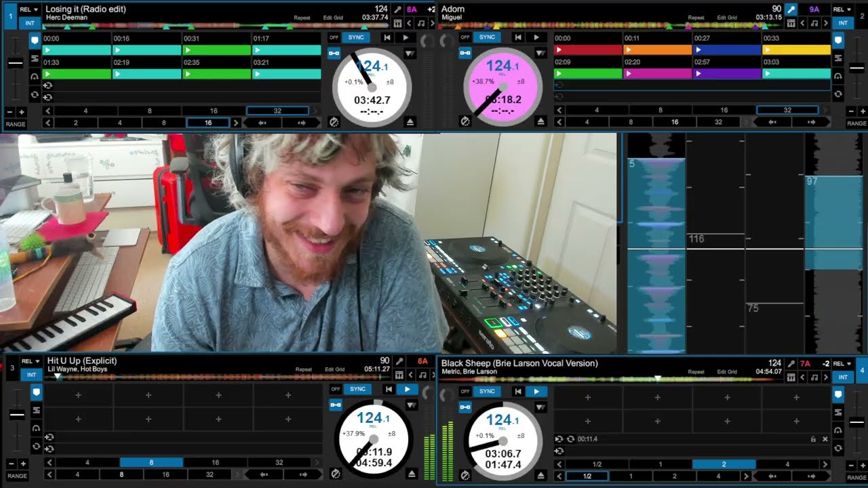868x488 pixels.
Task: Open the loop roll tab on deck 2
Action: (x=838, y=94)
